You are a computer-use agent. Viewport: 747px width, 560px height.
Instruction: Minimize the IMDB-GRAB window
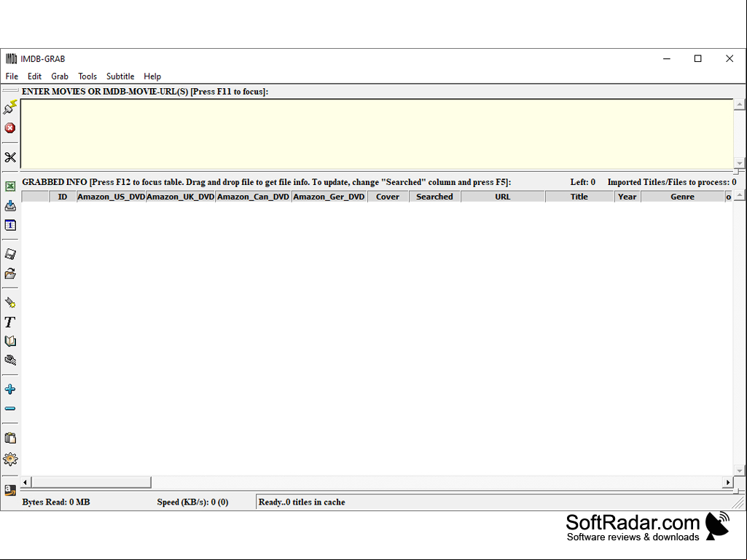coord(667,58)
